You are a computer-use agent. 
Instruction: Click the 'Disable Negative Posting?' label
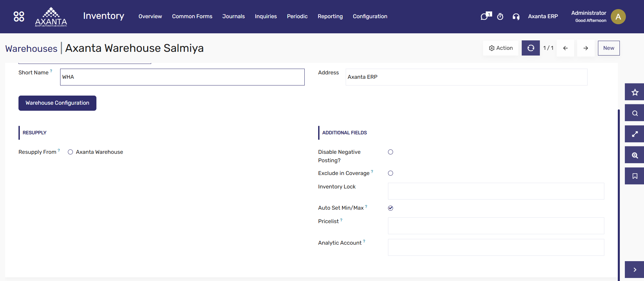(x=339, y=156)
